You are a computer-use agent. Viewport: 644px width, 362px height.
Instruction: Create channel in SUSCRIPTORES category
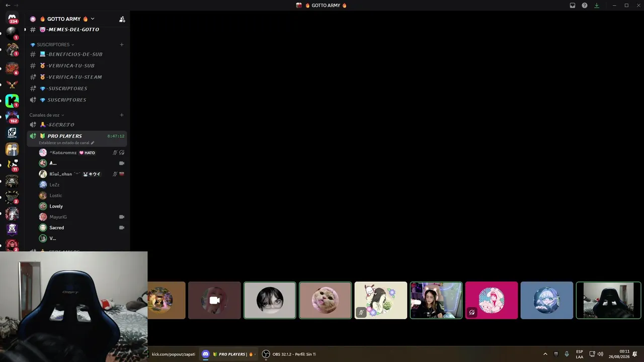pos(122,45)
